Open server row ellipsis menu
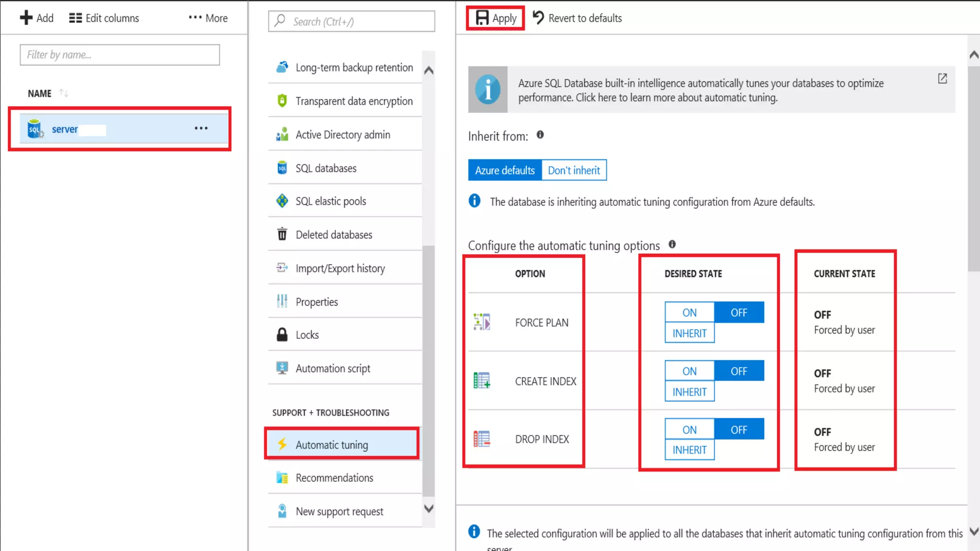 [x=201, y=128]
